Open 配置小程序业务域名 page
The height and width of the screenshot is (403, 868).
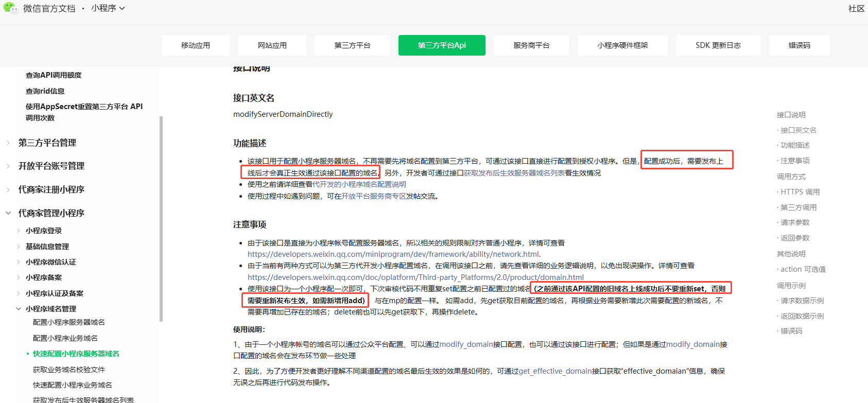[65, 338]
